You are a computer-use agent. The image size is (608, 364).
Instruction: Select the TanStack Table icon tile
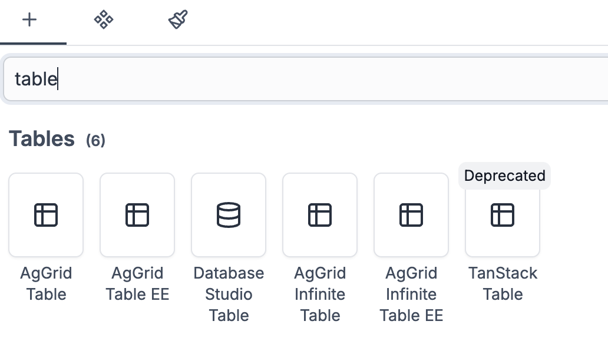[503, 215]
